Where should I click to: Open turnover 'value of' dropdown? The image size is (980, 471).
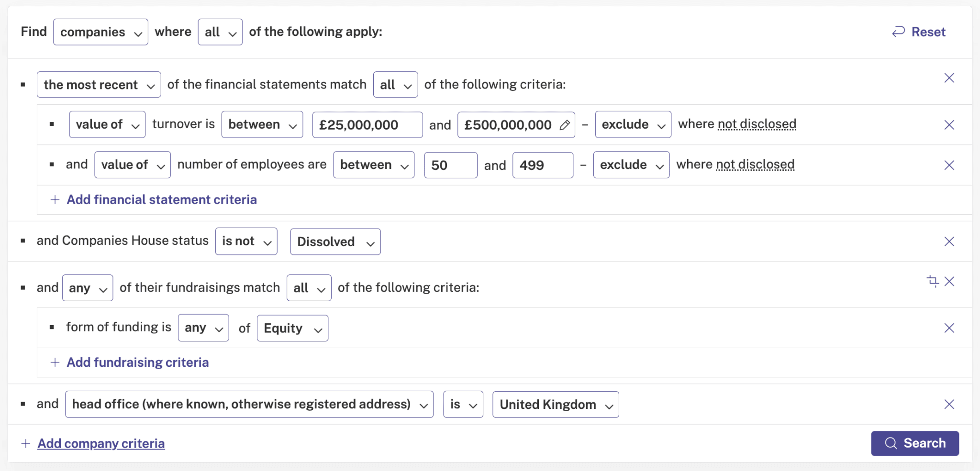(x=107, y=125)
